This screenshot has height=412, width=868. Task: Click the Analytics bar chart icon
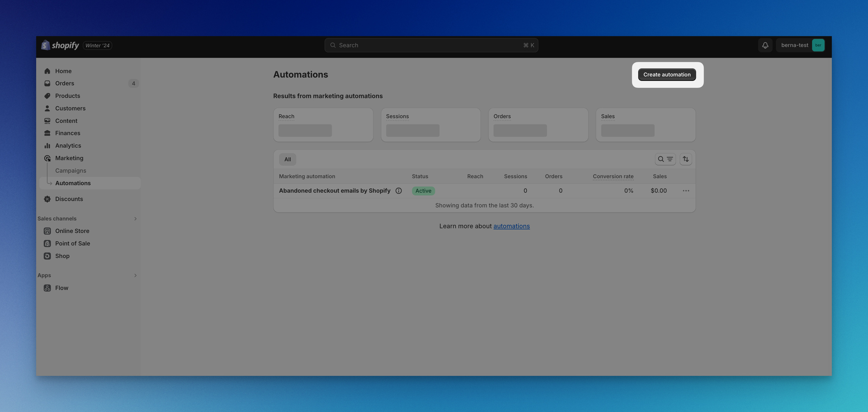pyautogui.click(x=47, y=146)
